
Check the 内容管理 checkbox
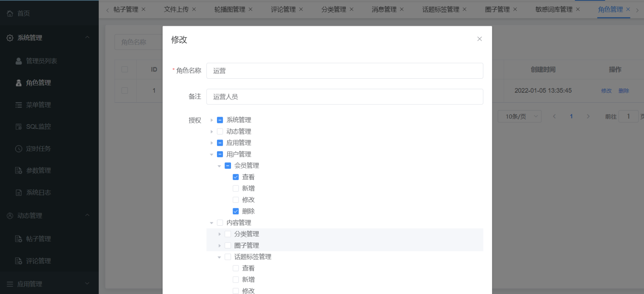pos(220,223)
